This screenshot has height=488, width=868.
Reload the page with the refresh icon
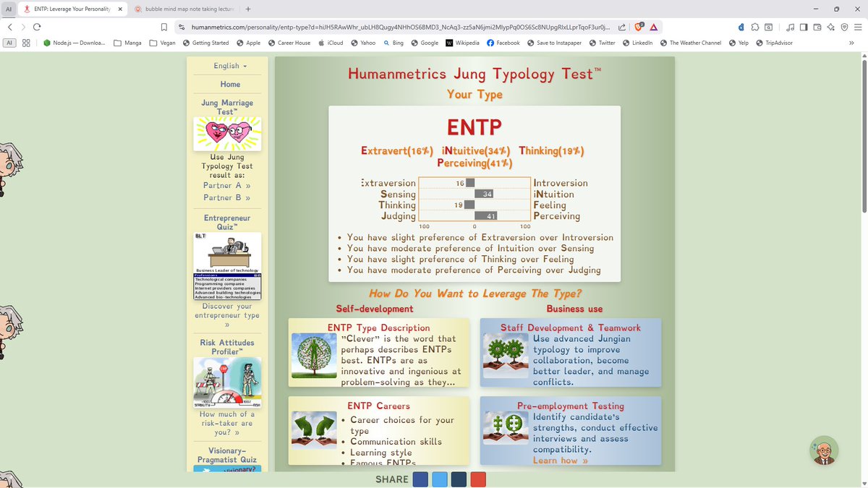pos(36,27)
